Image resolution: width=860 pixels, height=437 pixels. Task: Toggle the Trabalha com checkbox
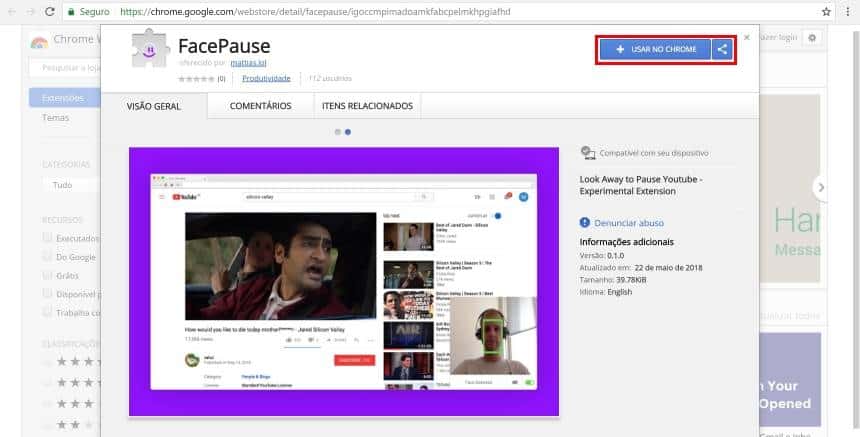click(47, 313)
